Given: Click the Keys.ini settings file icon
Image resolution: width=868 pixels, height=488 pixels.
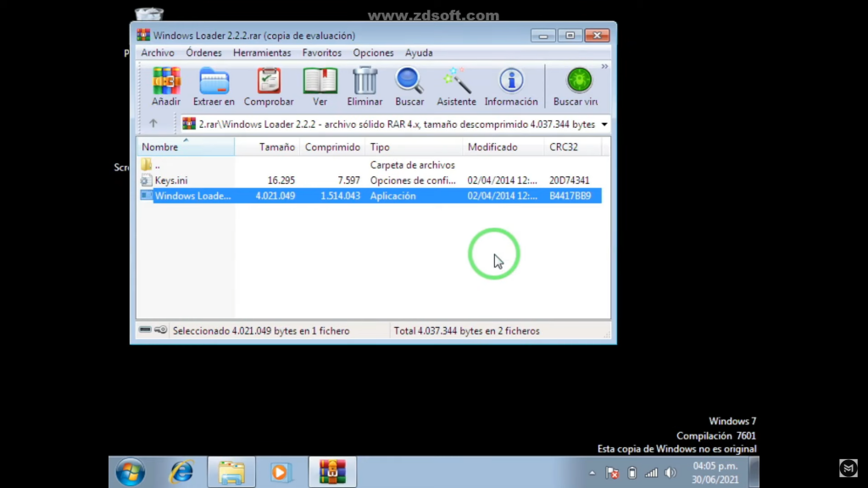Looking at the screenshot, I should pyautogui.click(x=146, y=180).
